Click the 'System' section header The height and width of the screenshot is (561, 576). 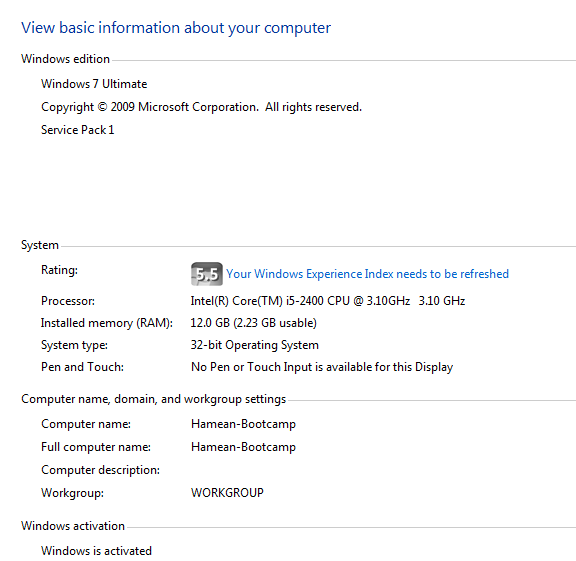point(40,245)
